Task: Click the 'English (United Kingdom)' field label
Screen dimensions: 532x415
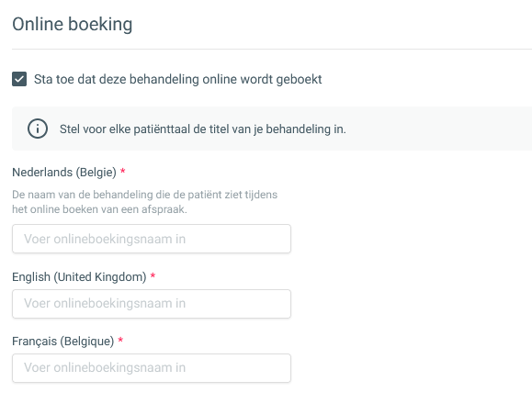Action: (x=79, y=277)
